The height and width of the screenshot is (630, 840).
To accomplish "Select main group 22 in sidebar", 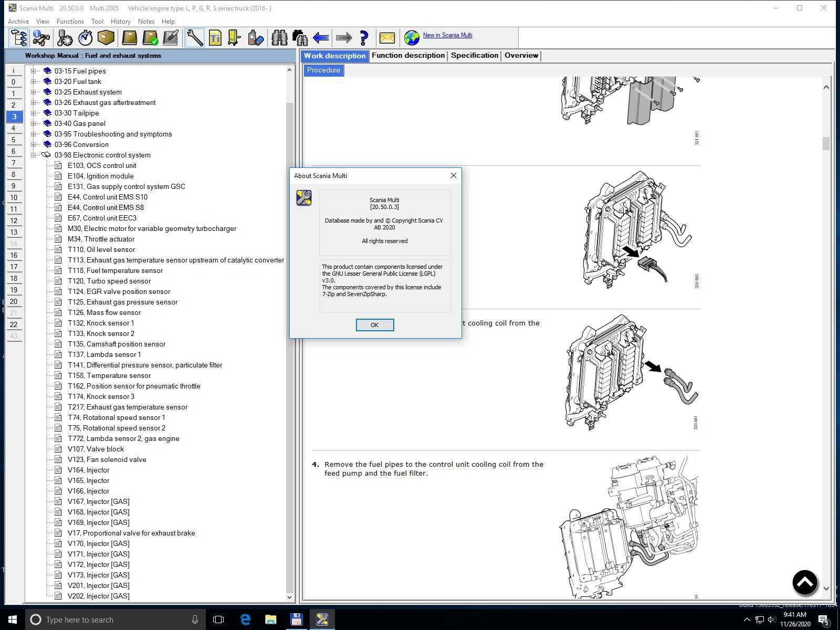I will [x=14, y=324].
